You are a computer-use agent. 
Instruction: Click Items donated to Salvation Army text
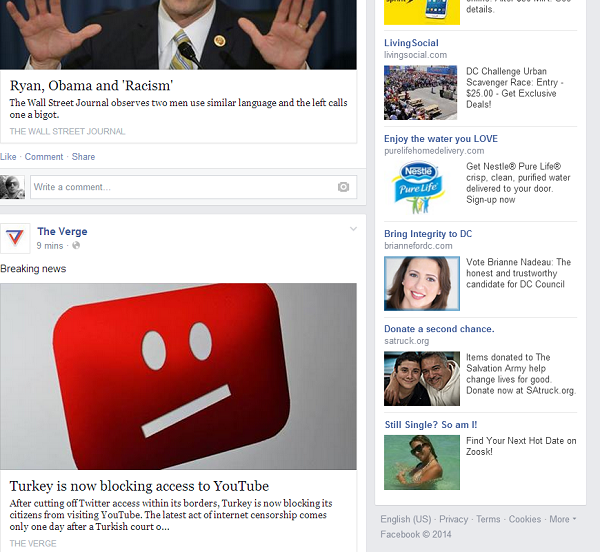pos(521,374)
